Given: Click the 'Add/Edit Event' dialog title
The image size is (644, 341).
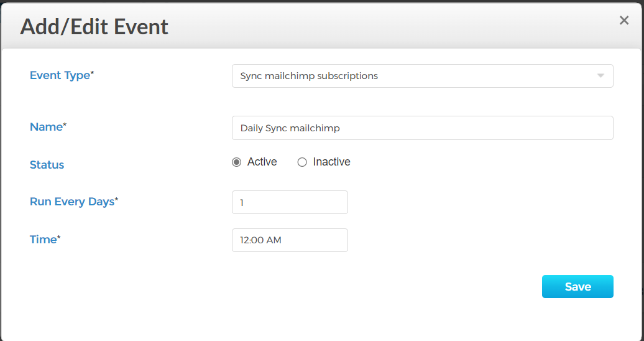Looking at the screenshot, I should point(94,27).
